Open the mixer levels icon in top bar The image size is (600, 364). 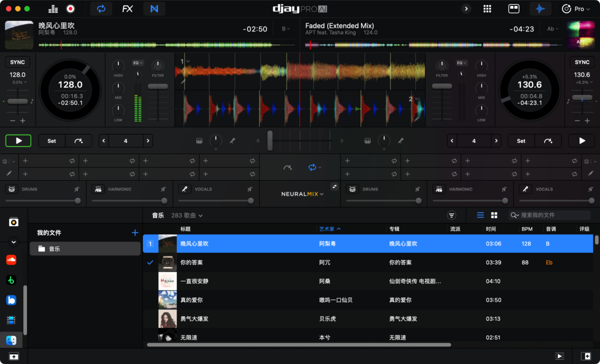coord(53,8)
